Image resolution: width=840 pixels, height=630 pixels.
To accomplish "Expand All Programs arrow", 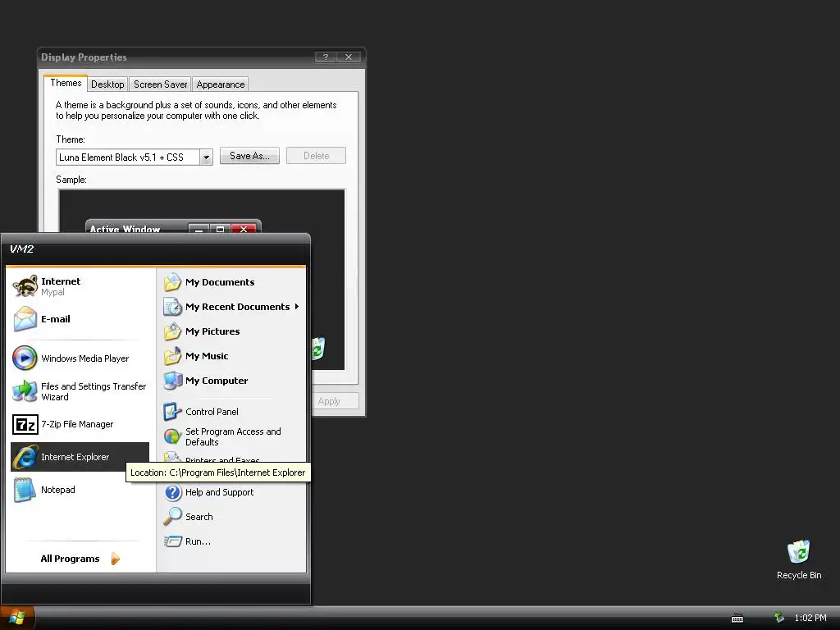I will [x=115, y=559].
